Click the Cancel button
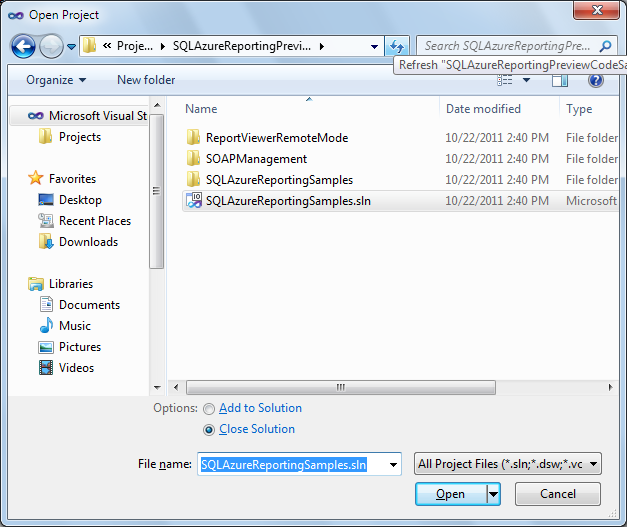The width and height of the screenshot is (627, 527). (558, 494)
